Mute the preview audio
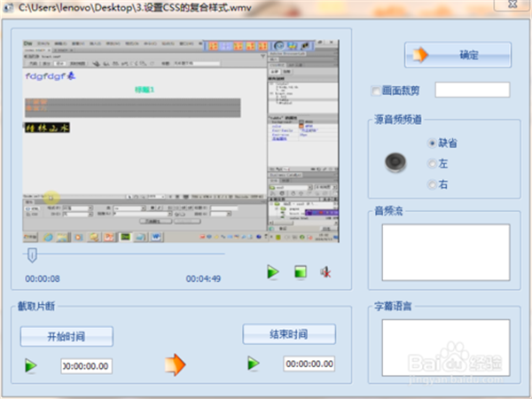Viewport: 532px width, 399px height. [326, 271]
